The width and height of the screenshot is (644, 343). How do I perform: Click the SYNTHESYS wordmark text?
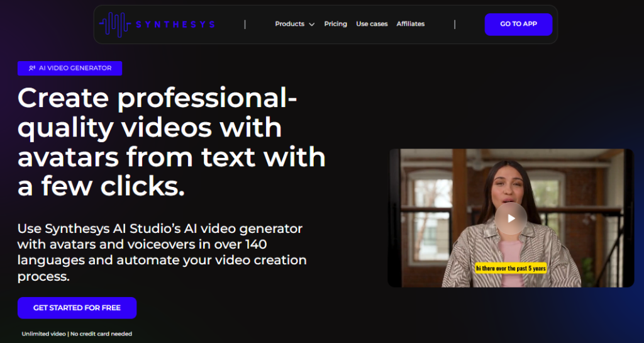(x=175, y=25)
